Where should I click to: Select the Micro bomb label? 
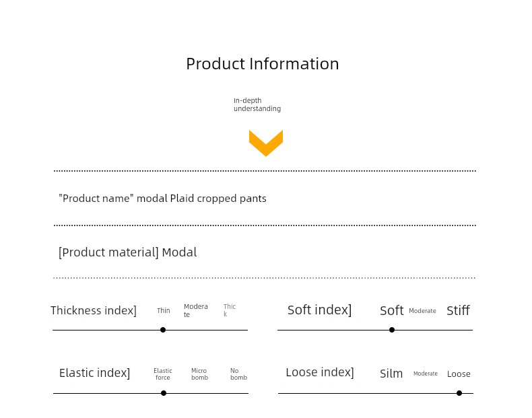(199, 374)
